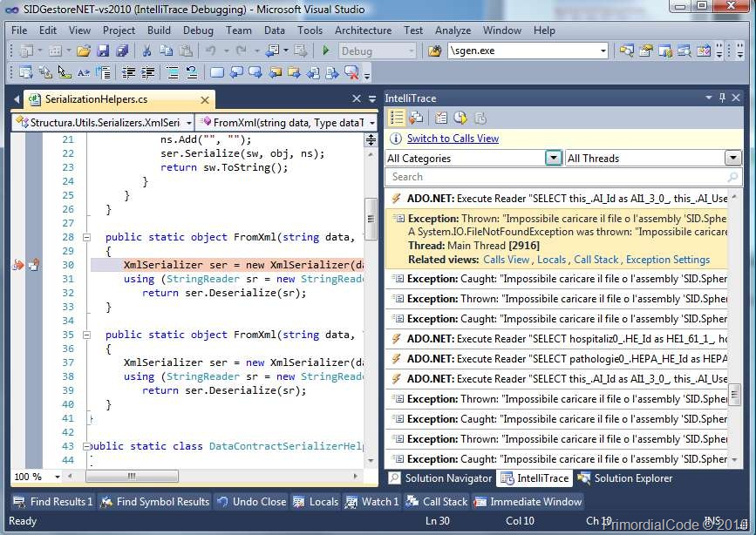Open the Locals related view link
The height and width of the screenshot is (535, 756).
tap(552, 260)
